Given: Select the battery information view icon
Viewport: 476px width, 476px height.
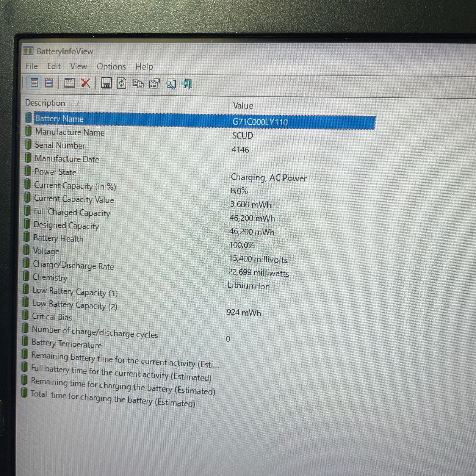Looking at the screenshot, I should tap(34, 82).
